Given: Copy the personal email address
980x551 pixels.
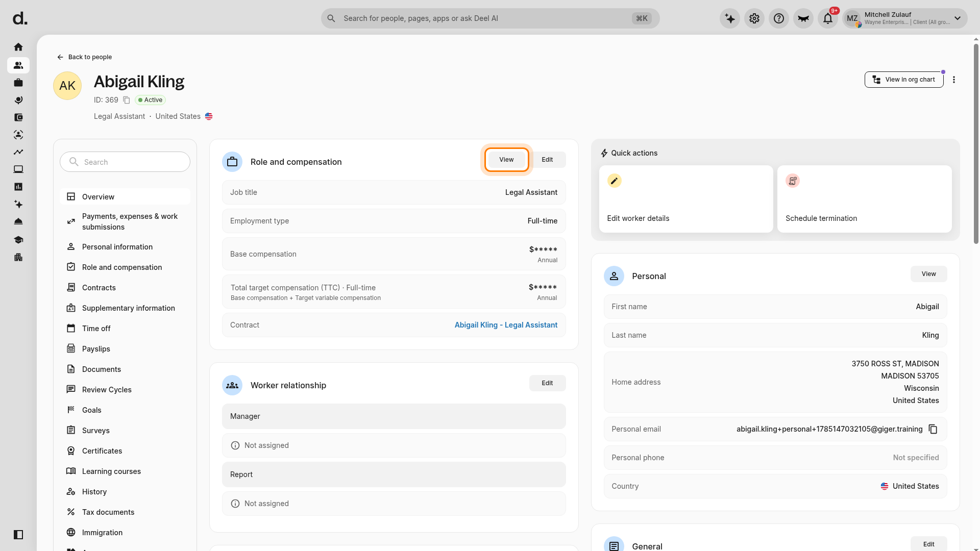Looking at the screenshot, I should (x=933, y=429).
